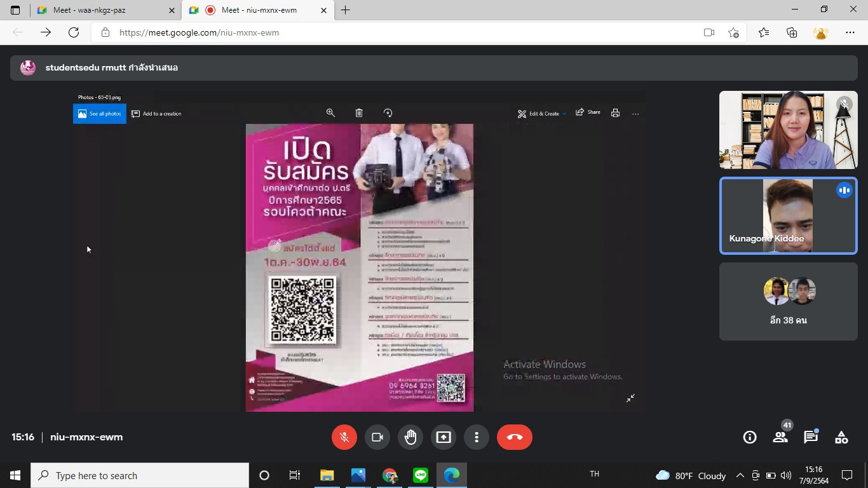
Task: Open meeting details info icon
Action: tap(750, 437)
